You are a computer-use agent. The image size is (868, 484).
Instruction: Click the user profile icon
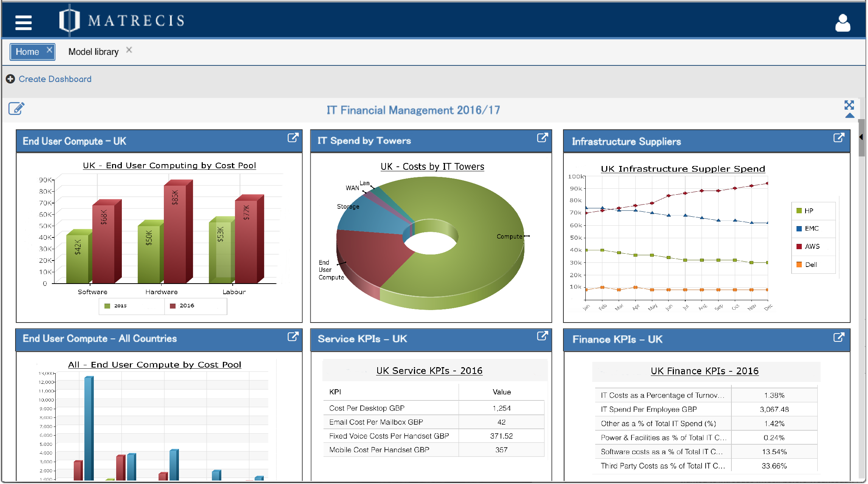pyautogui.click(x=842, y=23)
